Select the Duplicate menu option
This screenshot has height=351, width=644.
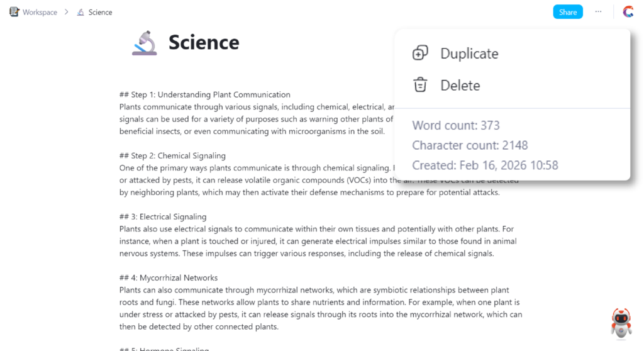click(469, 54)
